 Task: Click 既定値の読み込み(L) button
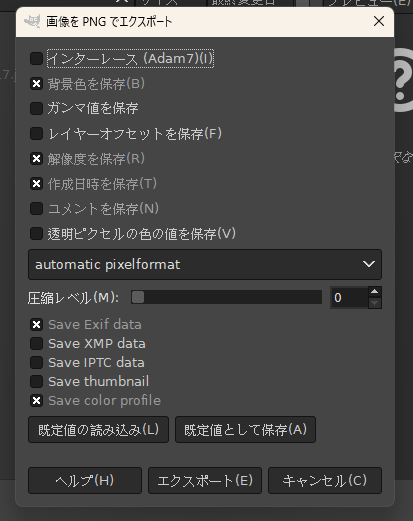pos(98,430)
